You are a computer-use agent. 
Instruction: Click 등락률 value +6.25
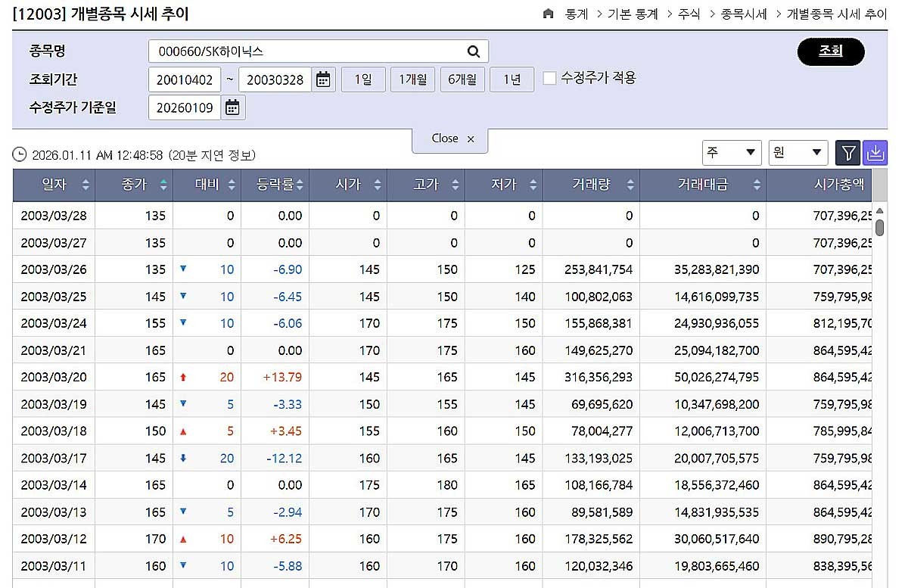(x=286, y=539)
